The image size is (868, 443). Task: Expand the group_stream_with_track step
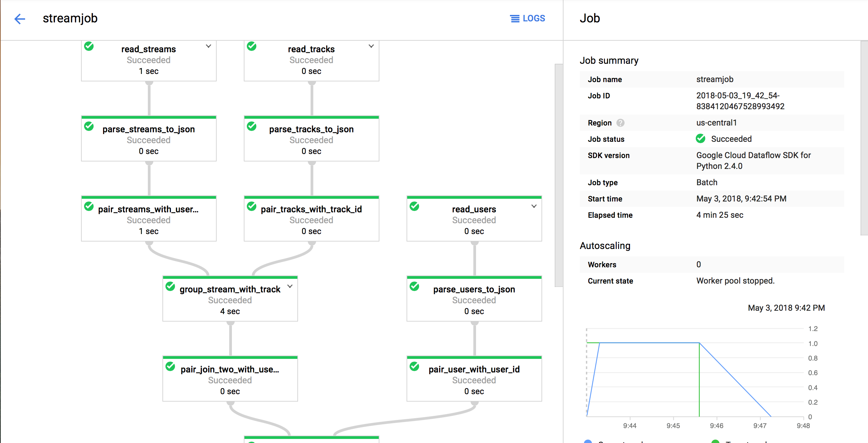click(x=290, y=286)
